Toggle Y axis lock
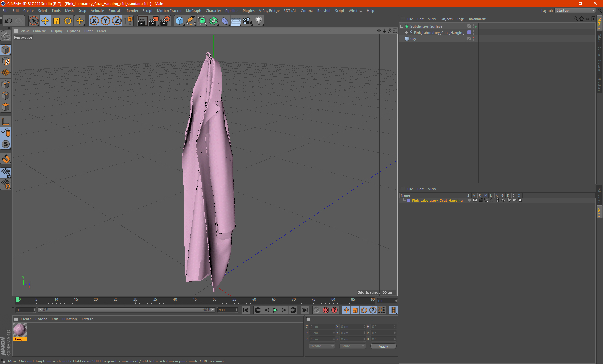603x364 pixels. click(x=106, y=21)
